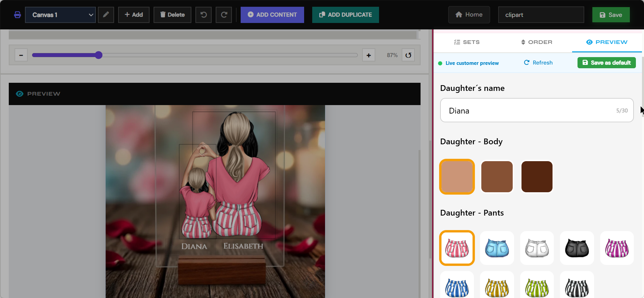The image size is (644, 298).
Task: Click the DIANA name text in preview
Action: [x=194, y=246]
